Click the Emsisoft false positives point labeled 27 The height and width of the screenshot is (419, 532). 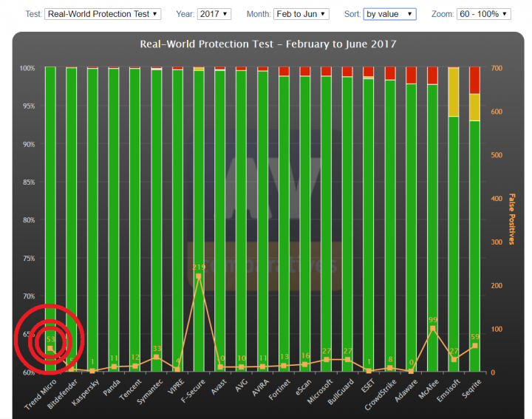pyautogui.click(x=454, y=360)
